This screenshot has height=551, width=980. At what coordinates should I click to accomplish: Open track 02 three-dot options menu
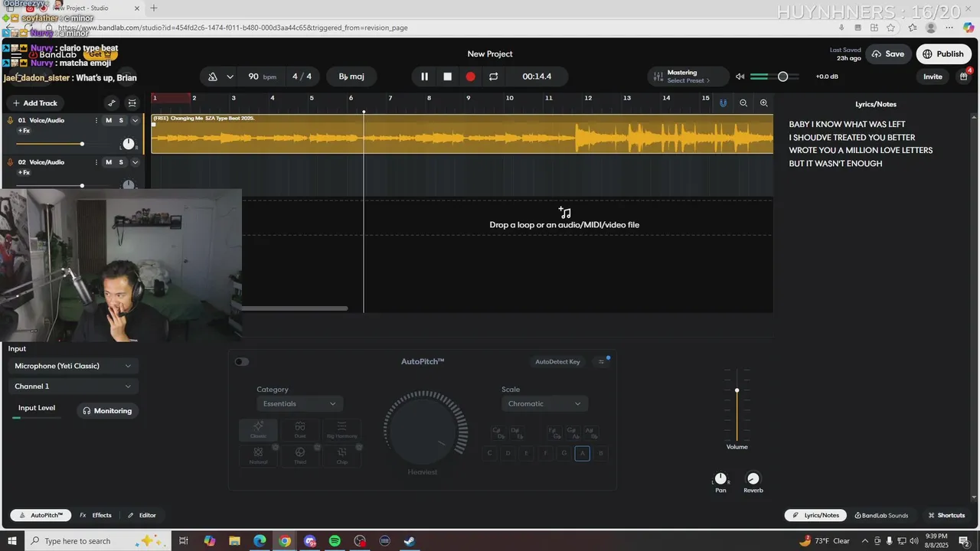[96, 162]
